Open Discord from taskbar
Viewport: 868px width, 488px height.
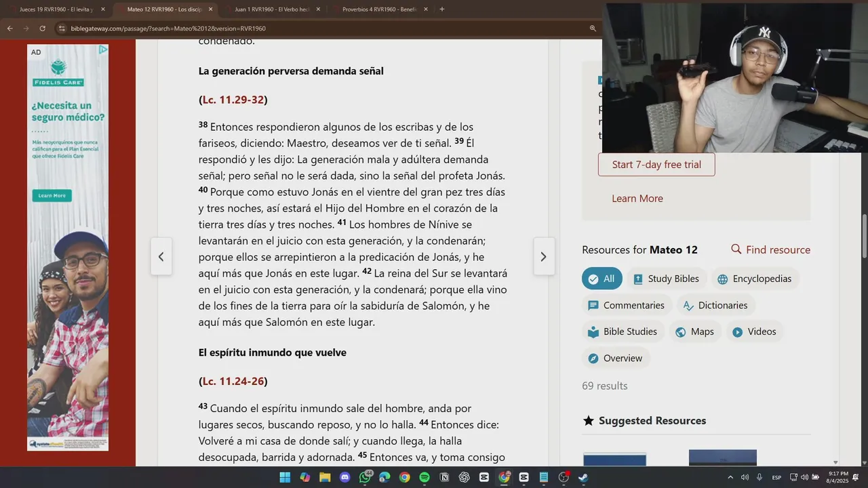[x=344, y=477]
